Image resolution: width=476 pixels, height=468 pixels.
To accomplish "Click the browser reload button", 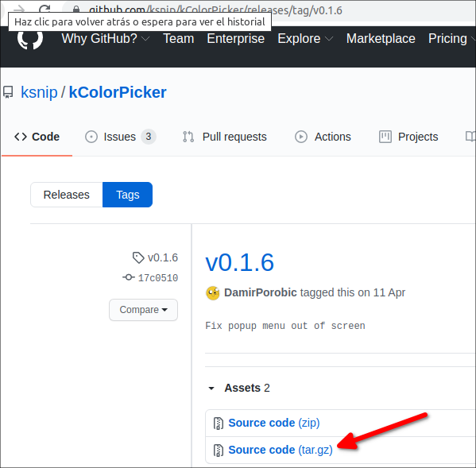I will point(45,8).
